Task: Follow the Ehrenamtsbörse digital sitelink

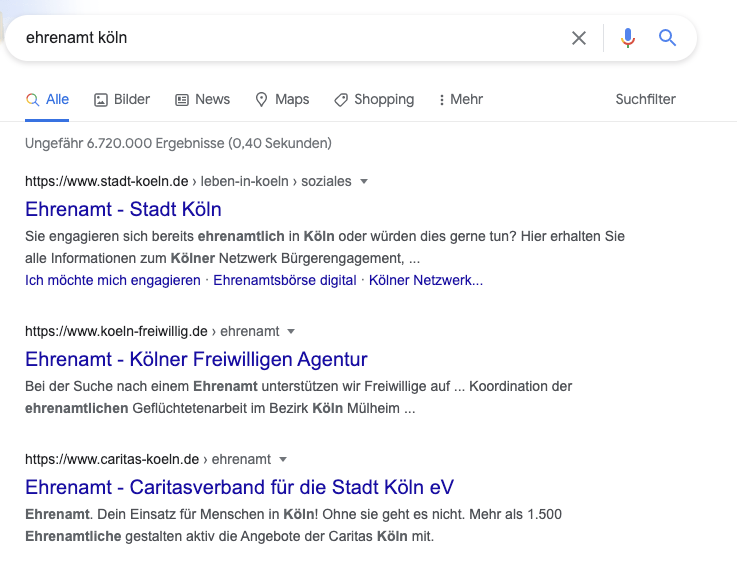Action: [285, 280]
